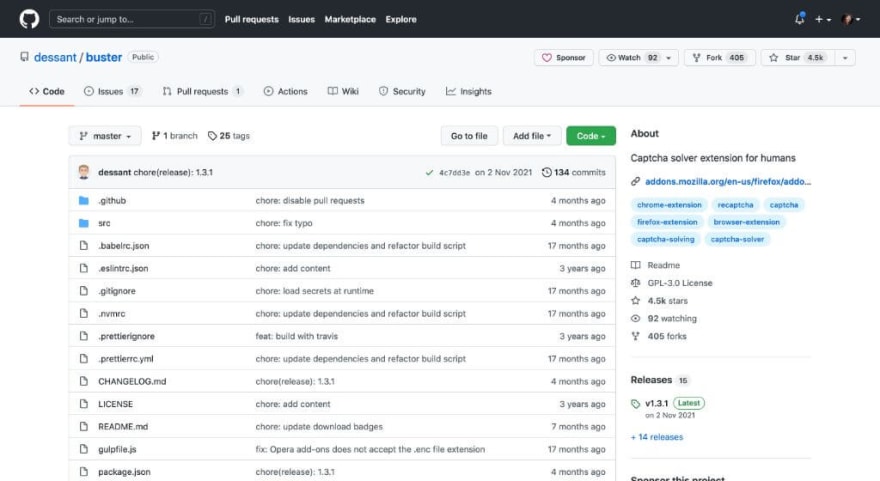Focus the Search or jump to field
Screen dimensions: 880x481
point(132,19)
